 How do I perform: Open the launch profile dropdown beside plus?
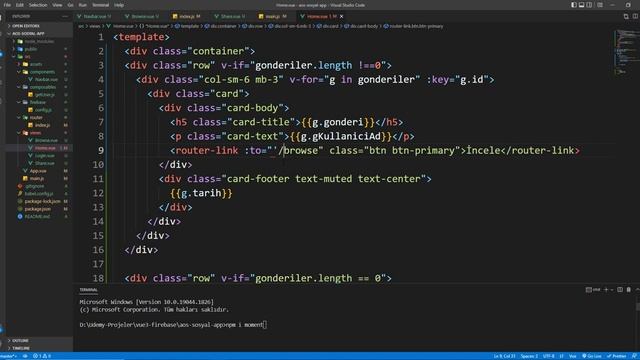click(612, 290)
